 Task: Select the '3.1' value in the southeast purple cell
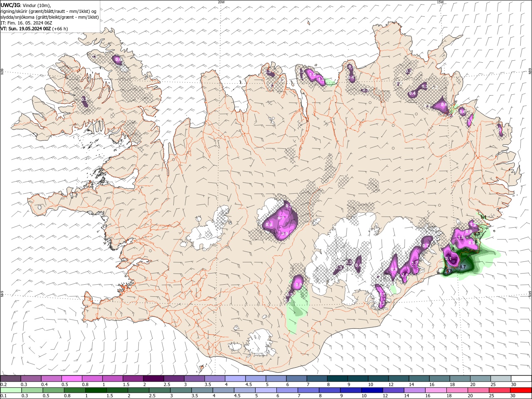coord(448,259)
